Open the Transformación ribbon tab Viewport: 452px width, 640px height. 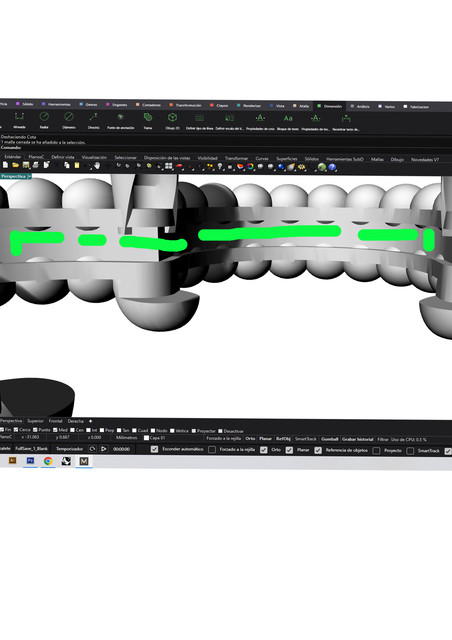click(x=185, y=105)
